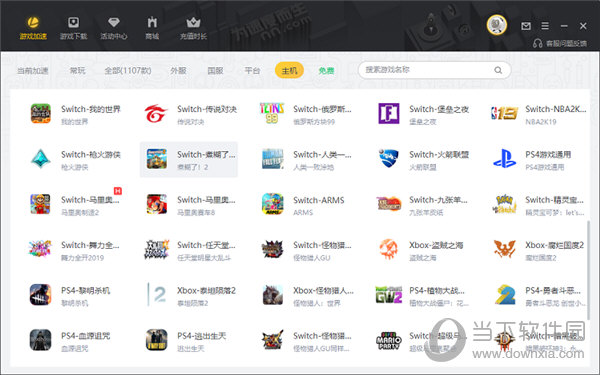The width and height of the screenshot is (600, 375).
Task: Switch to the 全部(1107款) tab
Action: point(128,71)
